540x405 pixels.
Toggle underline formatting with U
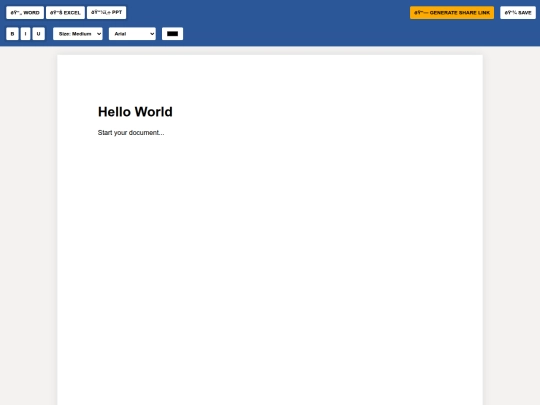[x=39, y=34]
